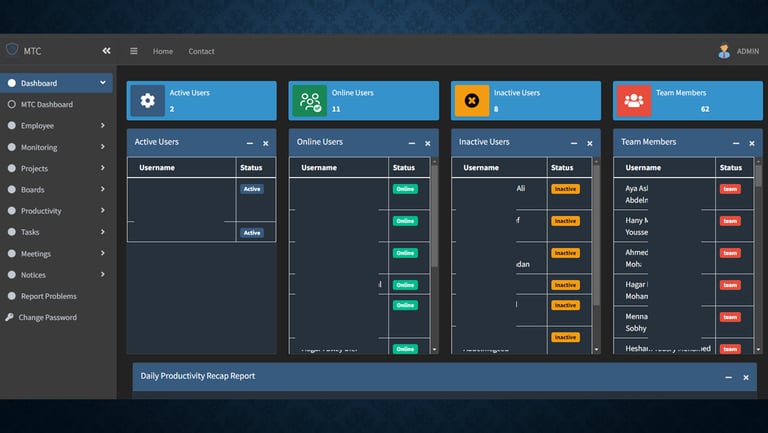Screen dimensions: 768x433
Task: Click the Active Users summary card title
Action: pos(190,93)
